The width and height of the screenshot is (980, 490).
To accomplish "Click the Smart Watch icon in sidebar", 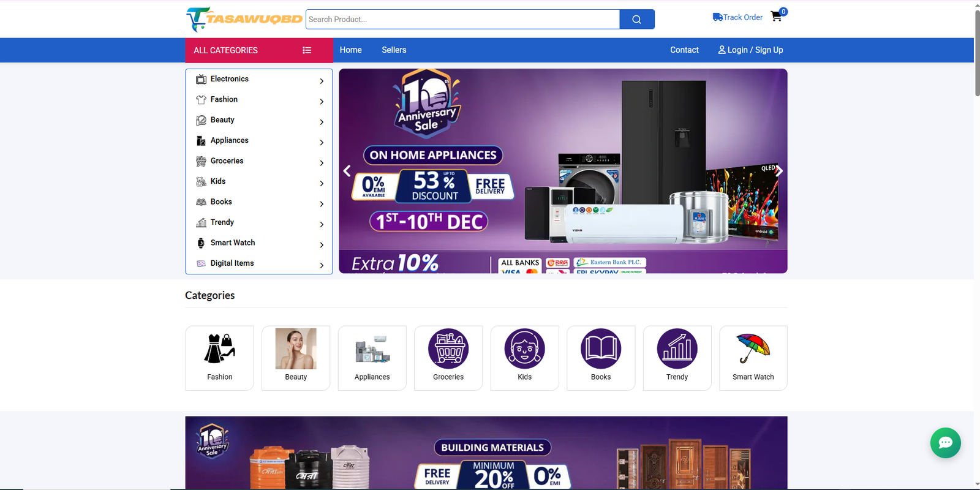I will (x=201, y=243).
